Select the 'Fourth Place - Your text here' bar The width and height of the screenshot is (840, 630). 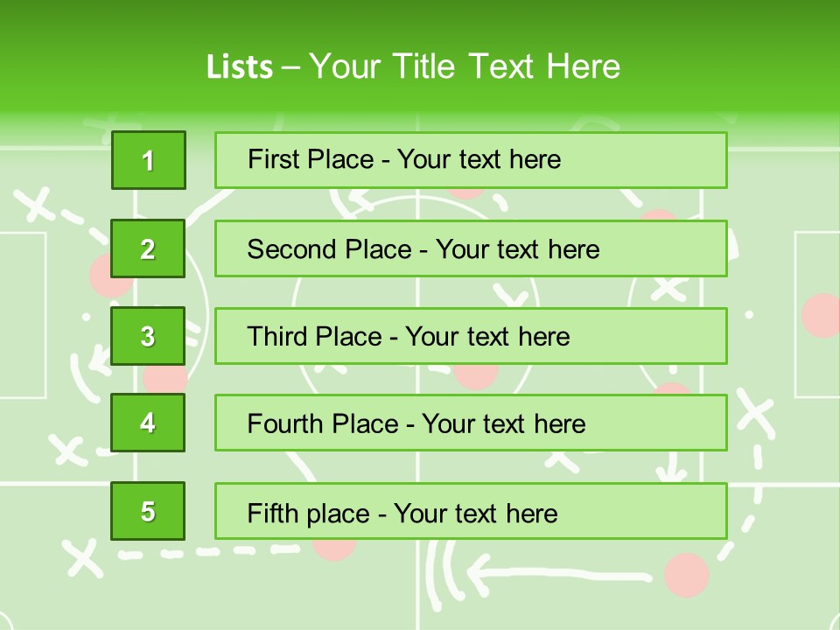pos(471,423)
